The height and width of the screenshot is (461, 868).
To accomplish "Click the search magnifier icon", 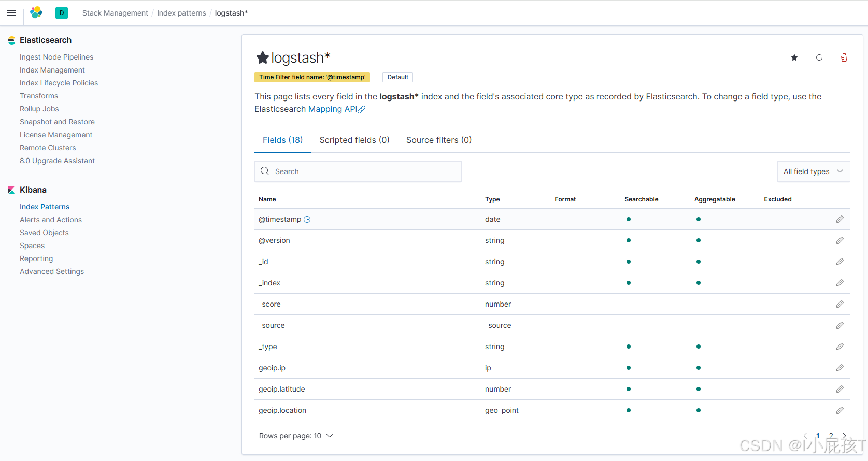I will [265, 171].
